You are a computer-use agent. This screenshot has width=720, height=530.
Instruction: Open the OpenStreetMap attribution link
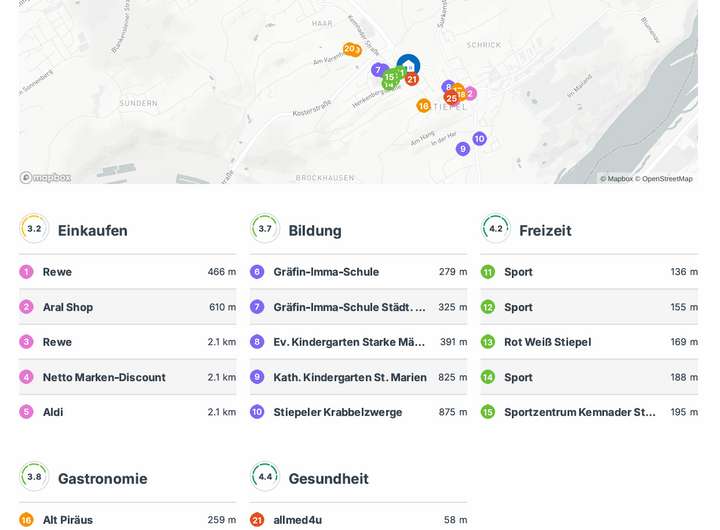click(x=666, y=179)
